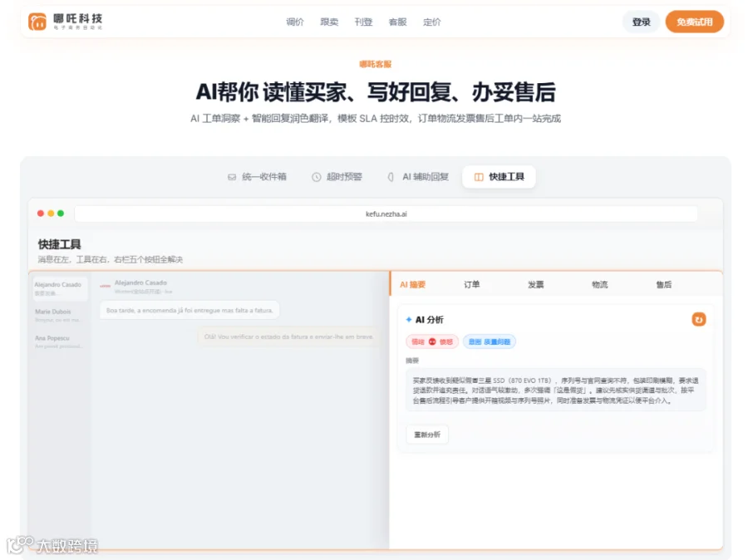Switch to the 统一收件箱 tab
Viewport: 748px width, 560px height.
(x=257, y=177)
